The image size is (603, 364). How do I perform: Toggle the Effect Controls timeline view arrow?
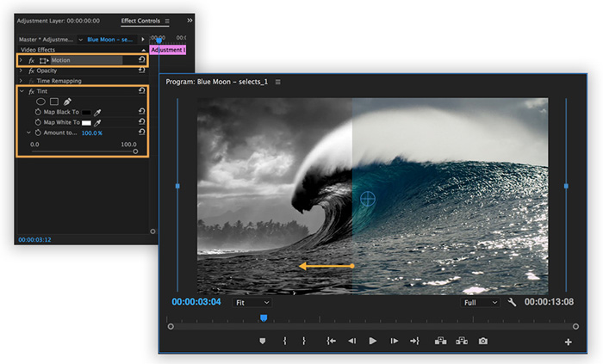pos(143,40)
